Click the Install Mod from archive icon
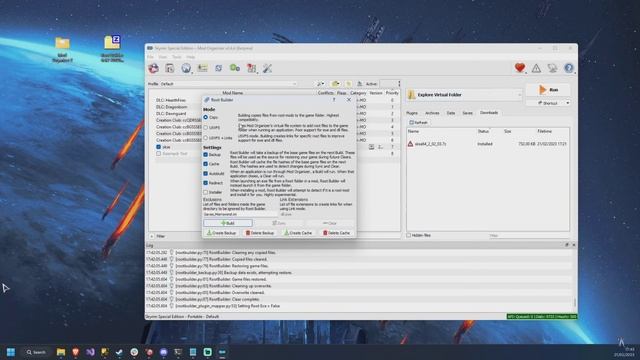Image resolution: width=640 pixels, height=360 pixels. point(170,68)
